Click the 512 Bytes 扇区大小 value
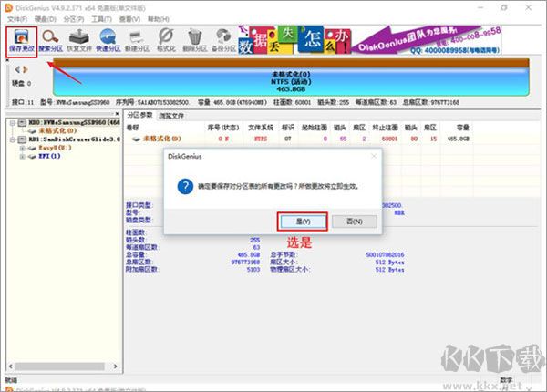547x392 pixels. tap(389, 263)
